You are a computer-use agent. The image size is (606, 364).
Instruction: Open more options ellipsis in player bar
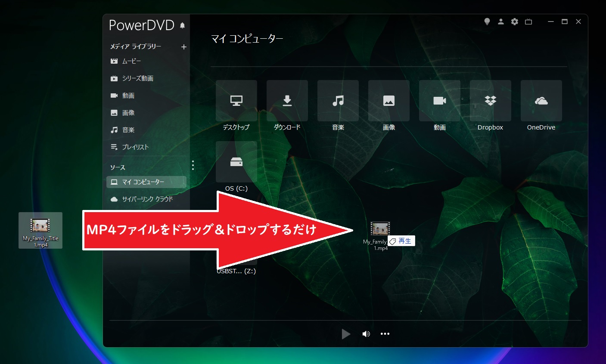(385, 334)
